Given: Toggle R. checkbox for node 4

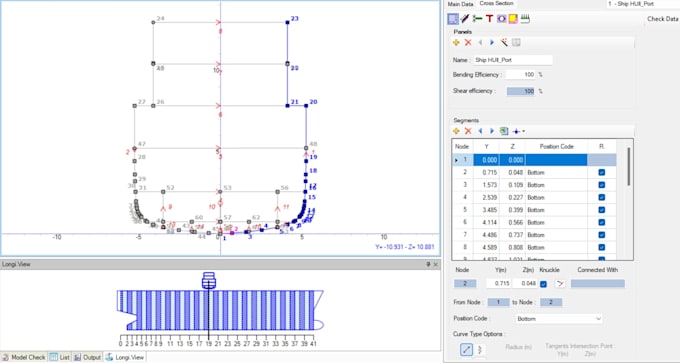Looking at the screenshot, I should pyautogui.click(x=602, y=197).
